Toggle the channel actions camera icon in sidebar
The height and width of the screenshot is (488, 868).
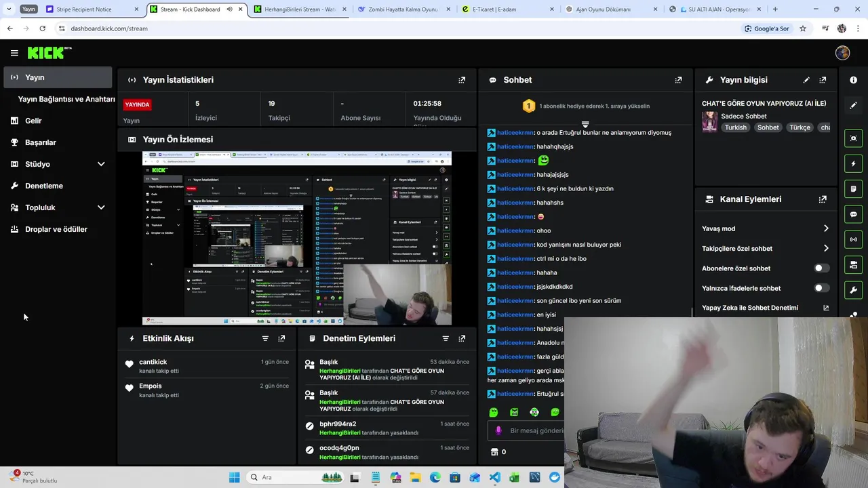pyautogui.click(x=853, y=264)
